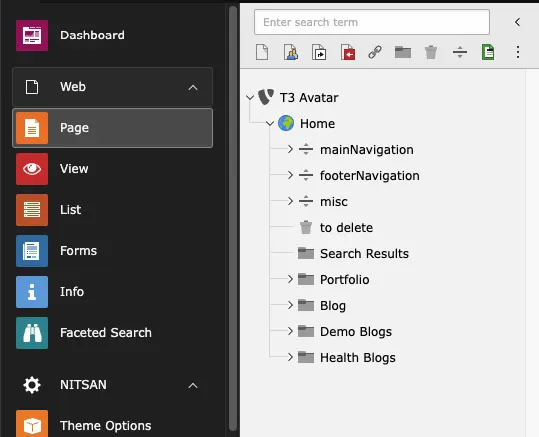Click the Web section page icon
The width and height of the screenshot is (539, 437).
(32, 87)
